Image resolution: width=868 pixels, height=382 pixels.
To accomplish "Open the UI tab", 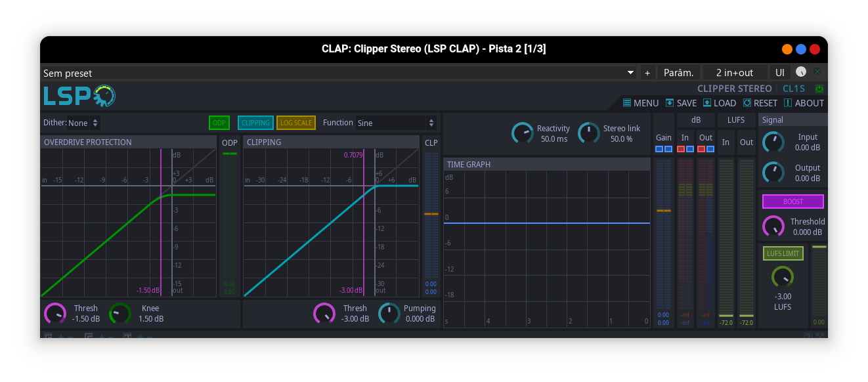I will point(779,72).
